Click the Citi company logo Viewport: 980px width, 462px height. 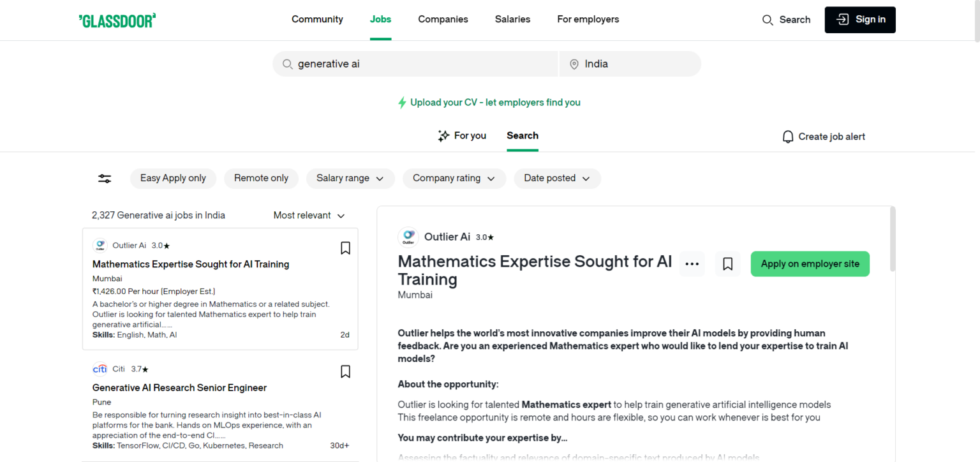[100, 368]
